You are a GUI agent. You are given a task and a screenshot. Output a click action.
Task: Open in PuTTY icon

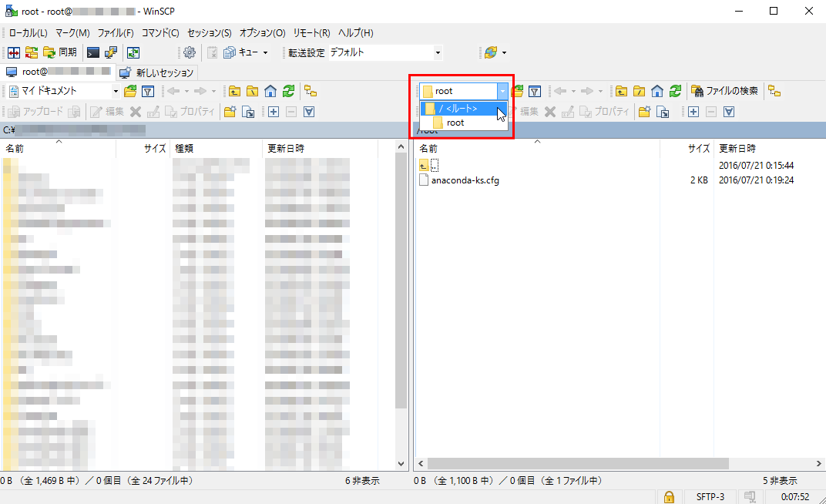tap(111, 52)
